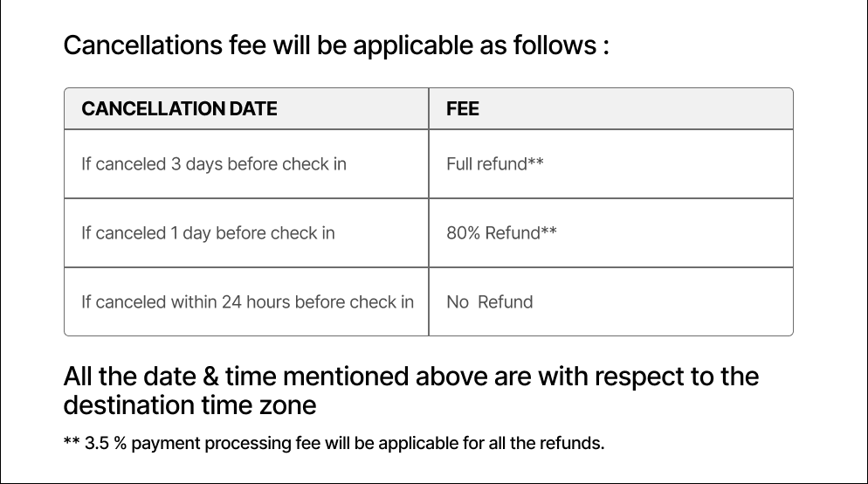Click "If canceled 3 days before check in"

pos(214,164)
